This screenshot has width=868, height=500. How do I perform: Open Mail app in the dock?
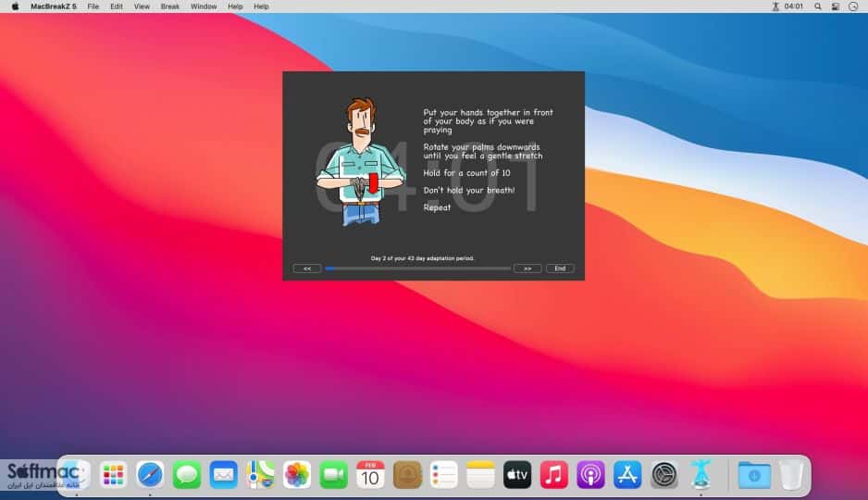(x=224, y=475)
